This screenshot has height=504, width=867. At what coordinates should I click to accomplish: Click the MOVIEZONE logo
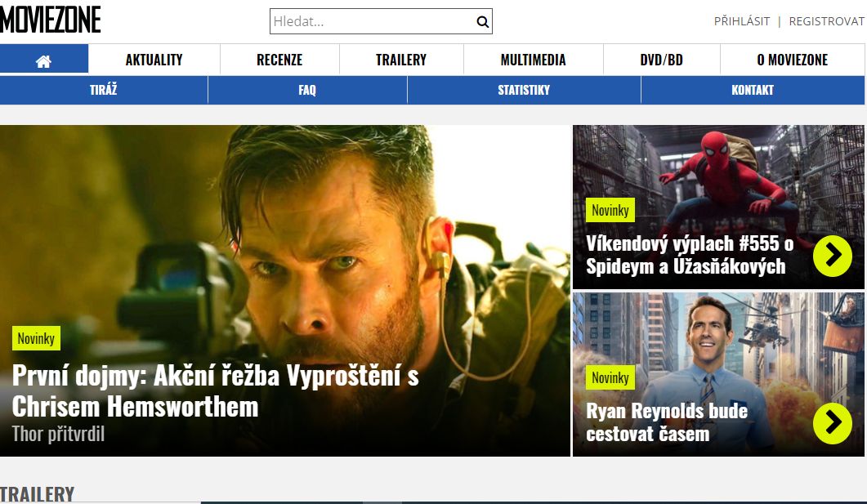pyautogui.click(x=51, y=20)
